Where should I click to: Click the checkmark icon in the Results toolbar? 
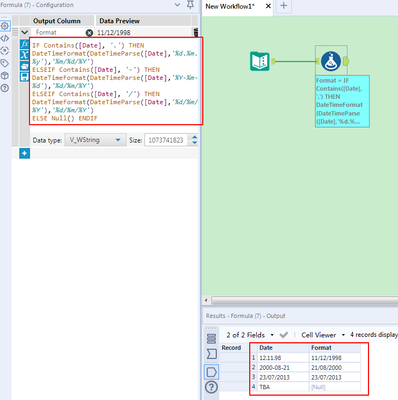click(284, 335)
